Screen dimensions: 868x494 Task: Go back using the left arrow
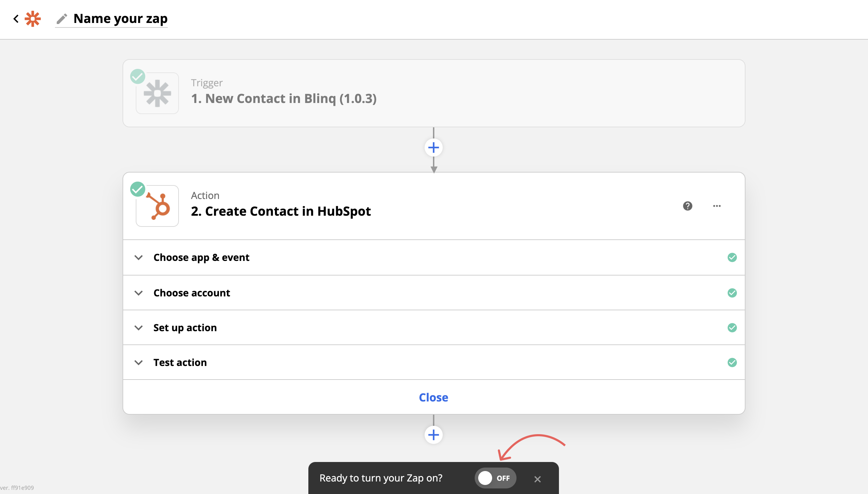pyautogui.click(x=16, y=19)
